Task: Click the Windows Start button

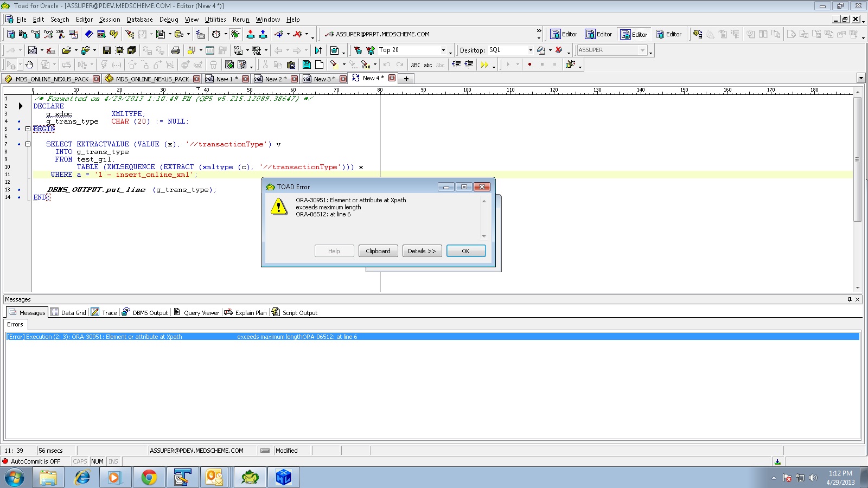Action: pos(14,477)
